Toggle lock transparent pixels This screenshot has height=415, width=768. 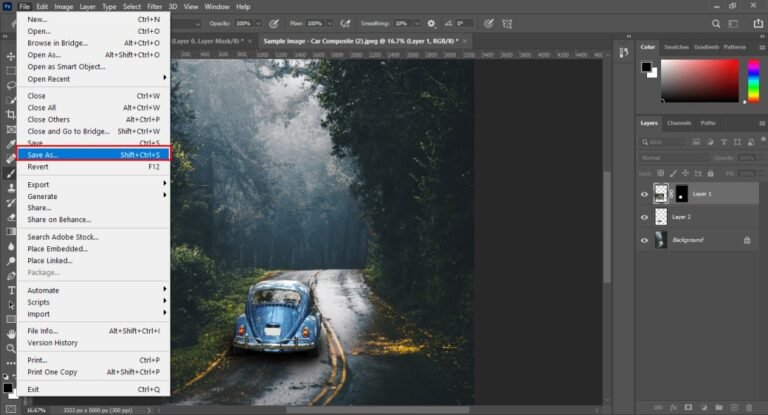(661, 173)
